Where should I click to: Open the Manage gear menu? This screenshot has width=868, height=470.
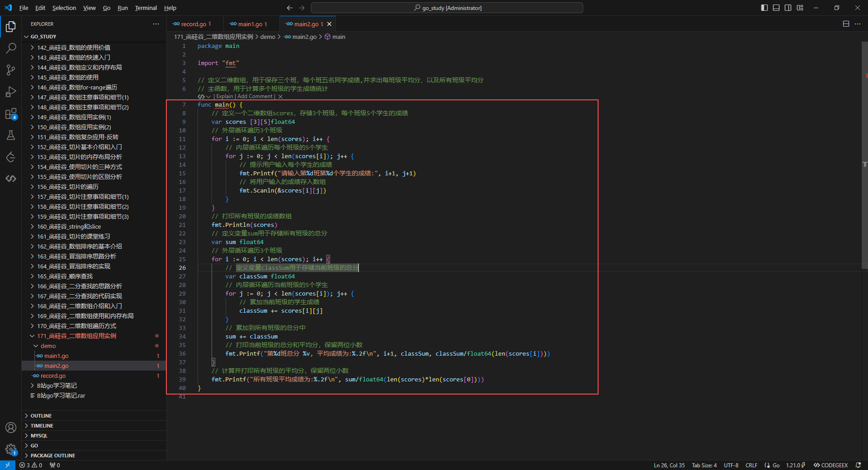click(x=11, y=449)
